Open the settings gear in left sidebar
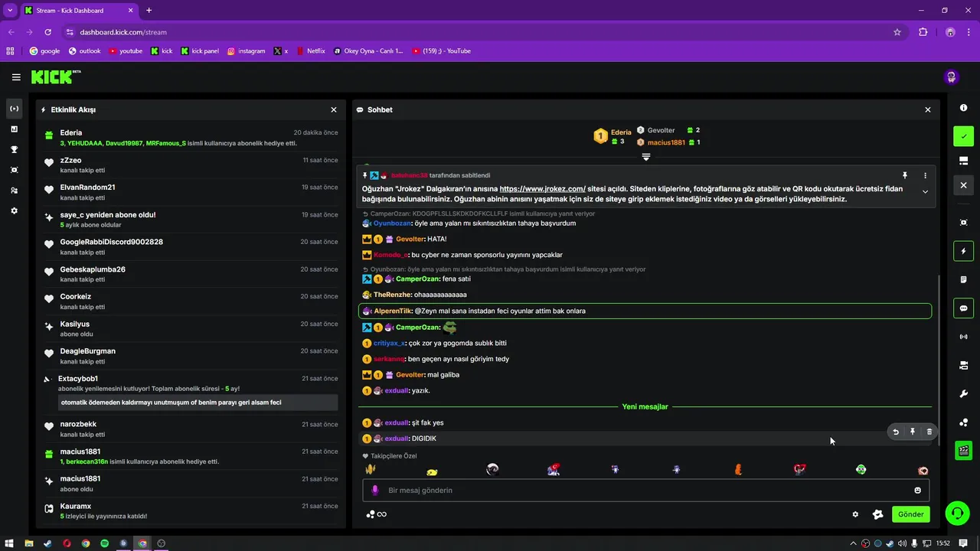Screen dimensions: 980x551 coord(14,210)
